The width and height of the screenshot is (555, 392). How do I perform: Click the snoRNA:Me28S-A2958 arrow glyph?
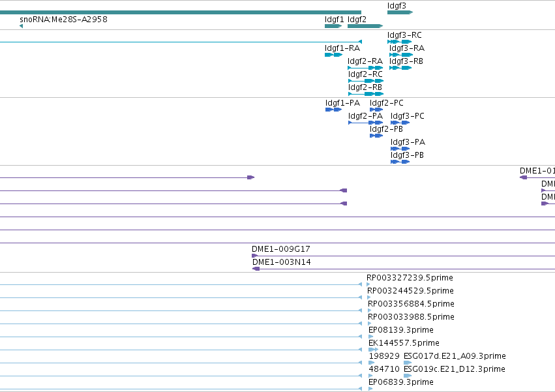(x=22, y=26)
